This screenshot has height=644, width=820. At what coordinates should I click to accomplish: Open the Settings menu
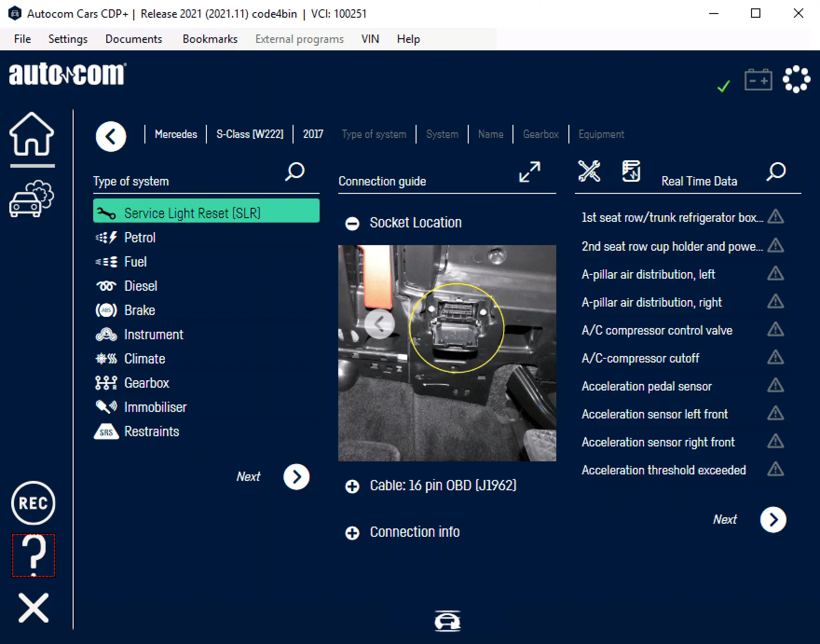click(68, 39)
